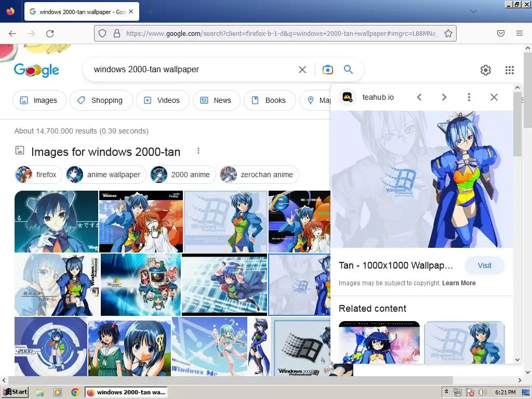Viewport: 532px width, 399px height.
Task: Show previous image in preview panel
Action: [x=419, y=97]
